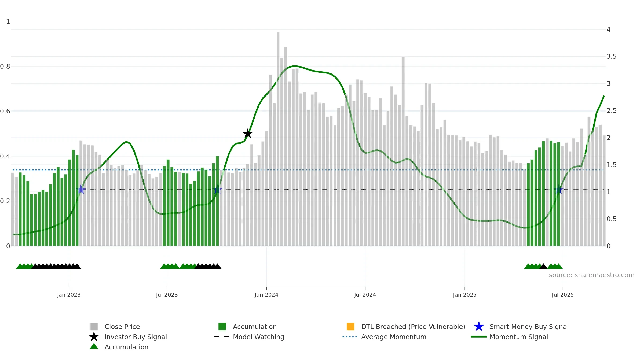Click the '0.8' left axis value
644x362 pixels.
pyautogui.click(x=5, y=66)
